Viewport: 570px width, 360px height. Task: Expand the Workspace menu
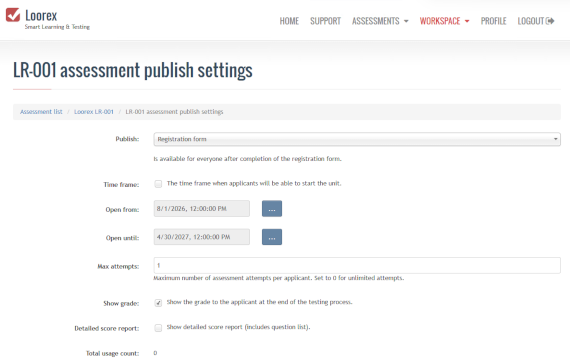(444, 21)
